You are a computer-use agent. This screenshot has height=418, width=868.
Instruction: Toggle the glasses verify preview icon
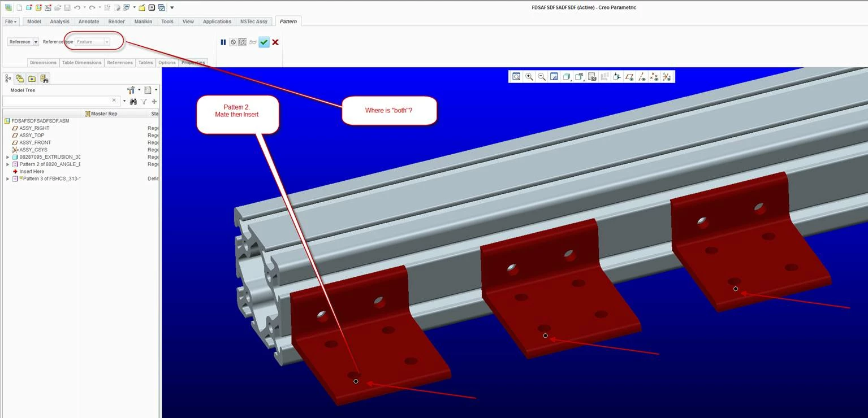click(253, 42)
